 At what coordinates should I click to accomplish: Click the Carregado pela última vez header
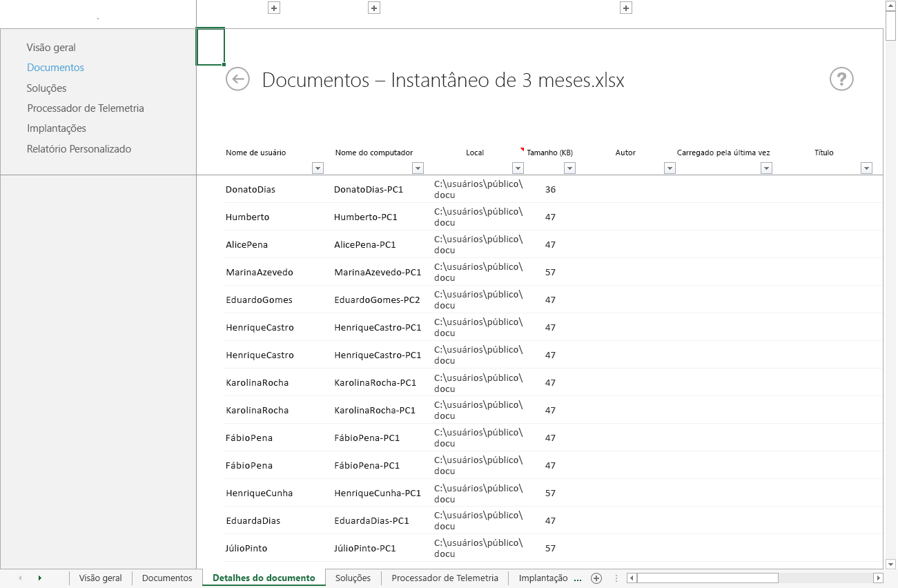click(723, 153)
